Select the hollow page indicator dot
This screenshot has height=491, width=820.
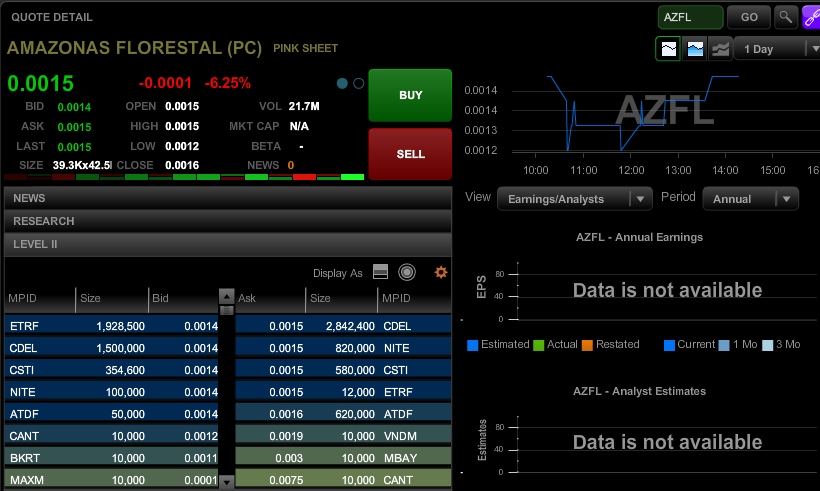(358, 83)
